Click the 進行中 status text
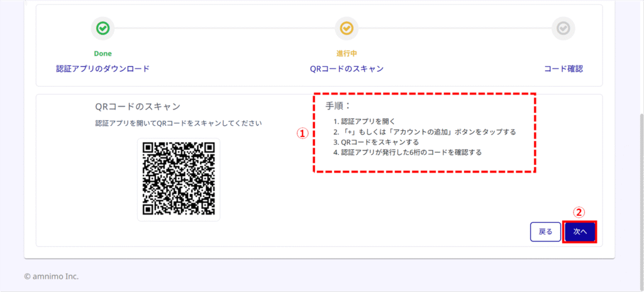 tap(347, 53)
